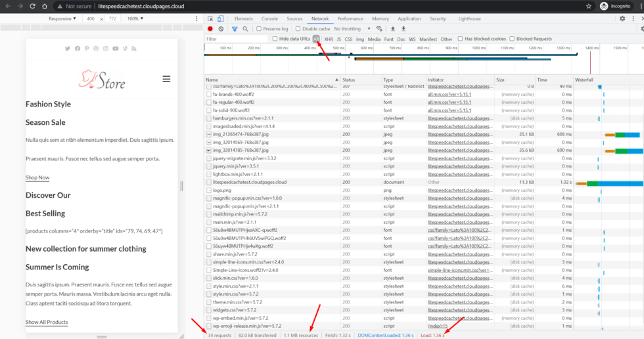This screenshot has width=644, height=339.
Task: Toggle the network filter funnel icon
Action: 235,29
